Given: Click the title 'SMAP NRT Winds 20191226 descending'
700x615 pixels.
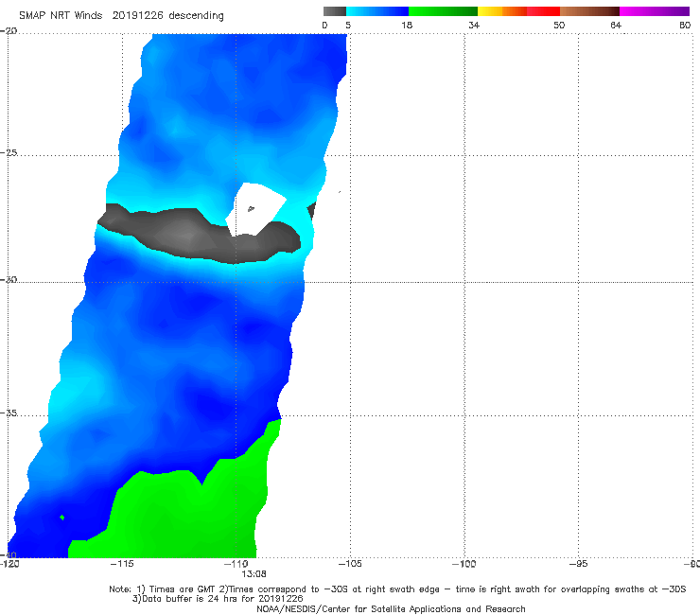Looking at the screenshot, I should 121,16.
